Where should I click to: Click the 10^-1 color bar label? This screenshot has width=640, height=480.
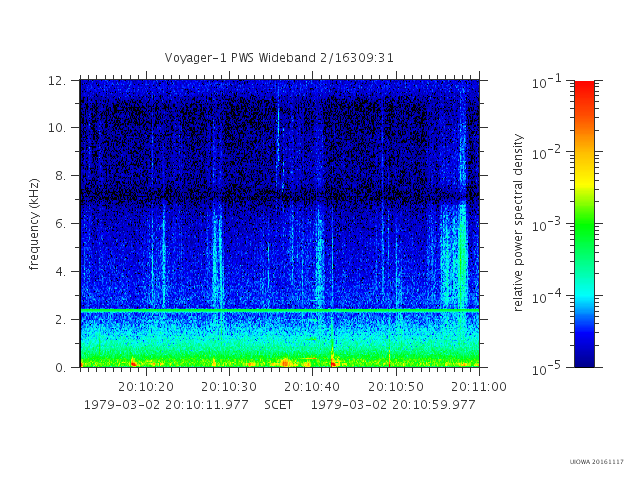point(547,82)
